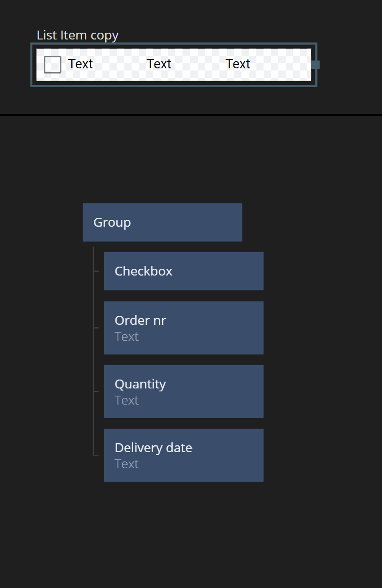The width and height of the screenshot is (382, 588).
Task: Click the 'List Item copy' title label
Action: (77, 35)
